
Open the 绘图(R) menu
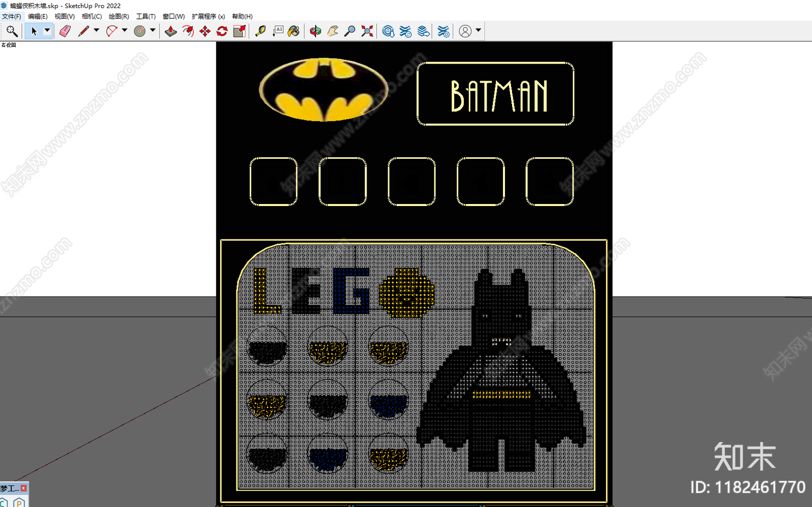point(119,16)
